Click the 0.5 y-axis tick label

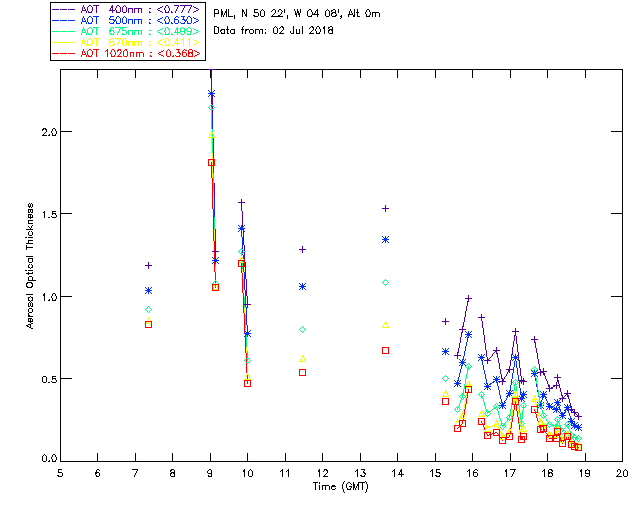[x=49, y=379]
